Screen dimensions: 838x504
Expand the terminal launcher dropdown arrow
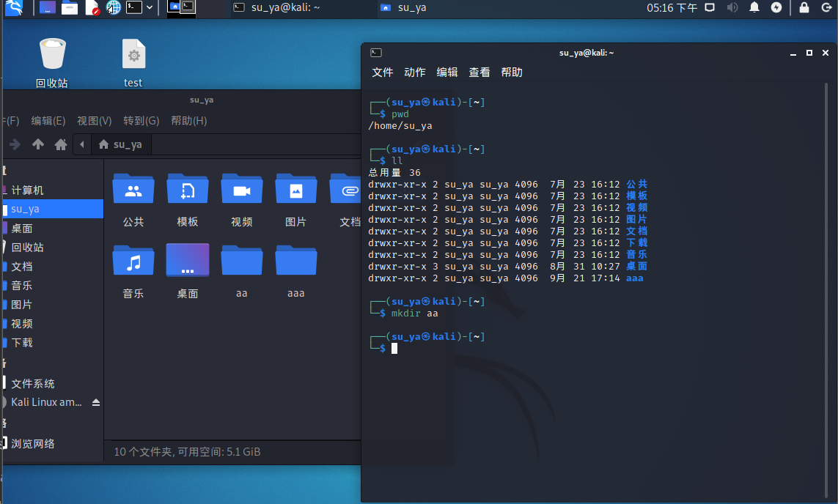pos(150,7)
